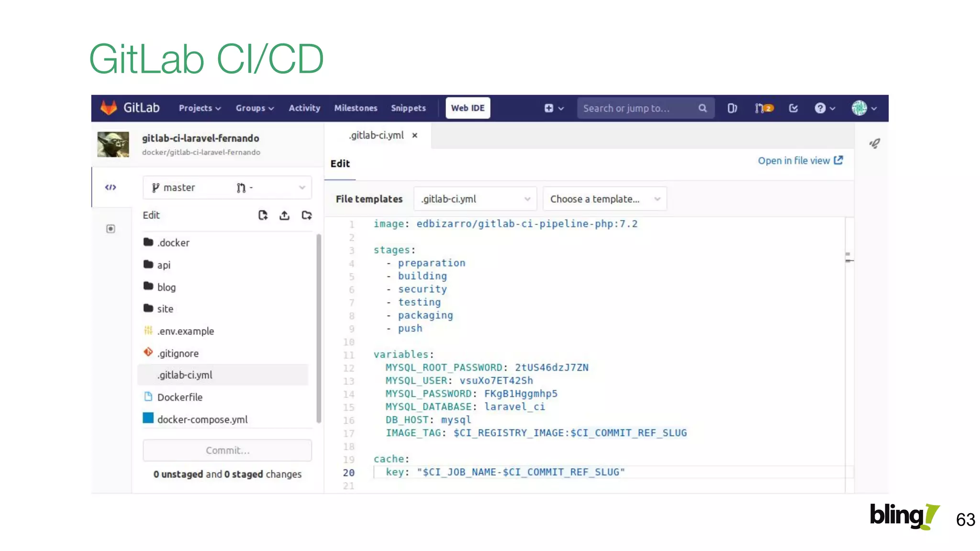Image resolution: width=980 pixels, height=551 pixels.
Task: Open the user avatar menu
Action: coord(864,108)
